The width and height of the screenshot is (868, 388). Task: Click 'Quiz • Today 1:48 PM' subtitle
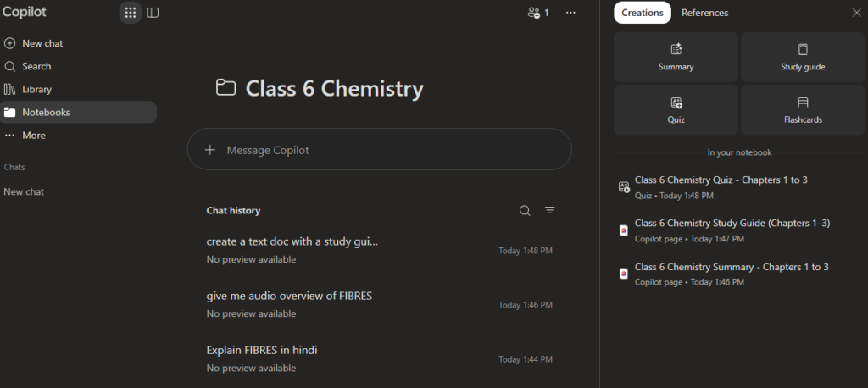tap(674, 196)
